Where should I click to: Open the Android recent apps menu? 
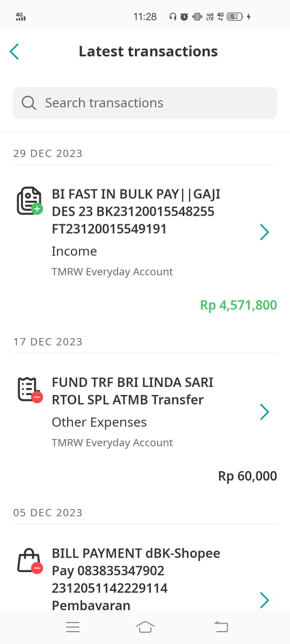(73, 627)
